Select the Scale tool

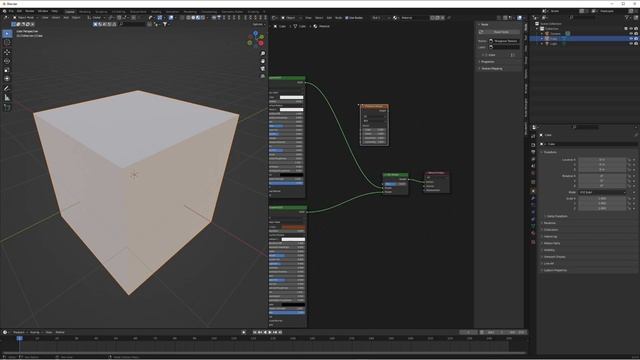pos(7,70)
